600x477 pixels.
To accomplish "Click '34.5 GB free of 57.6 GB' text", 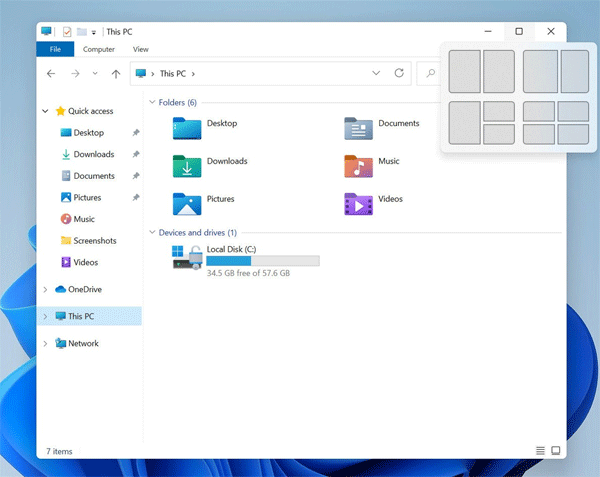I will coord(248,273).
